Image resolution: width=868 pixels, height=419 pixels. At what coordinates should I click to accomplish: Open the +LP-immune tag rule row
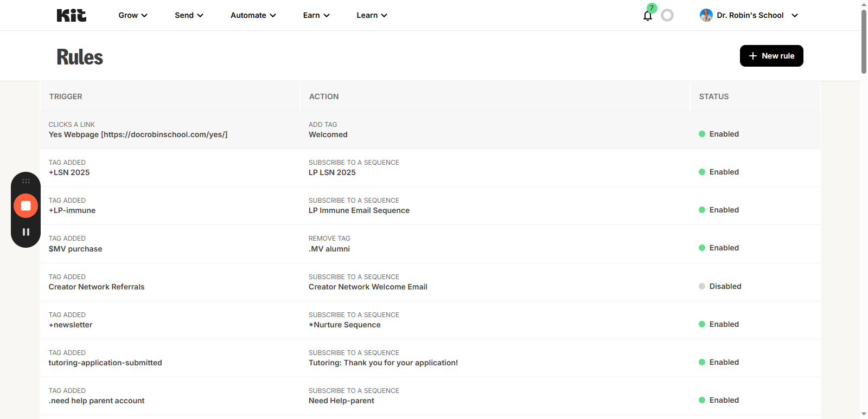[72, 210]
